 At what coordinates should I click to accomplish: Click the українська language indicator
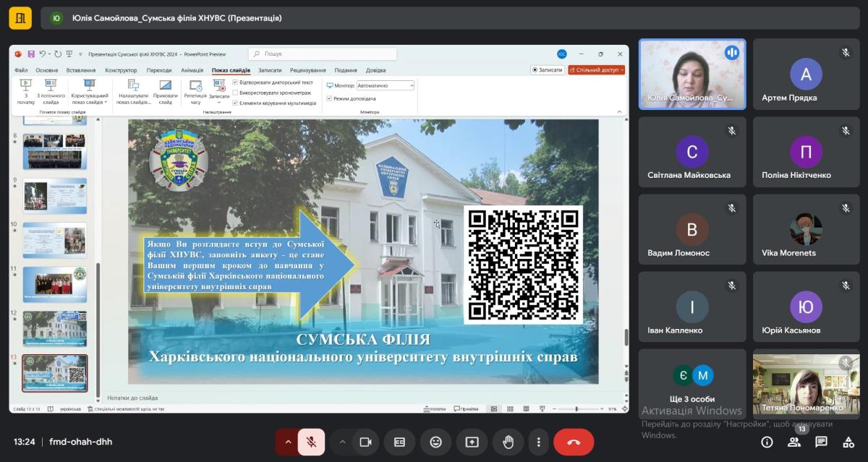(x=71, y=409)
